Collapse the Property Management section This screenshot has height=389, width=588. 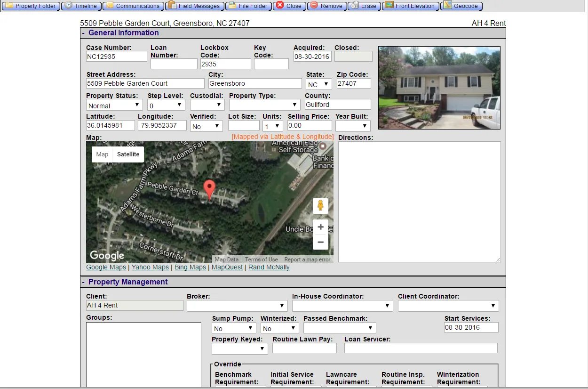pyautogui.click(x=83, y=282)
